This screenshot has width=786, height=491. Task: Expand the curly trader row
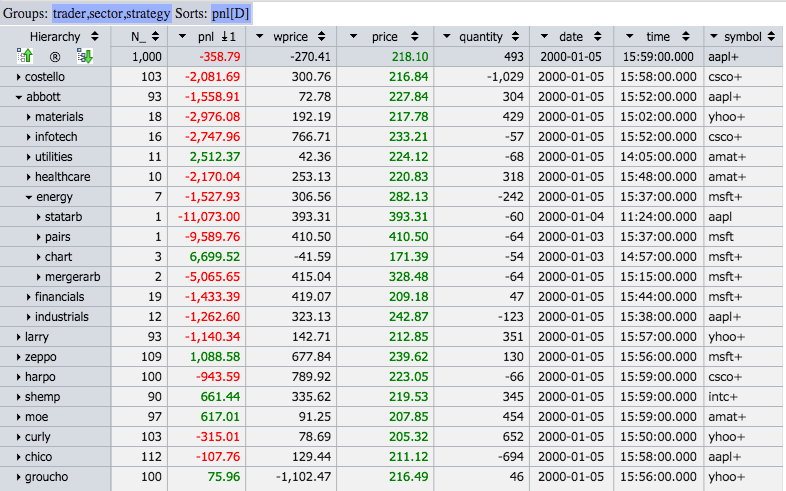pos(18,437)
